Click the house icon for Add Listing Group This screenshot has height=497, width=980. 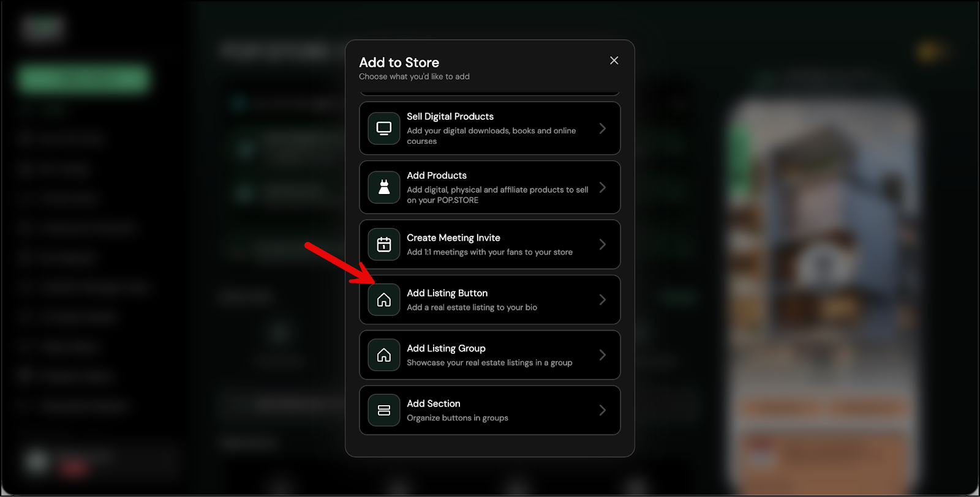click(384, 355)
